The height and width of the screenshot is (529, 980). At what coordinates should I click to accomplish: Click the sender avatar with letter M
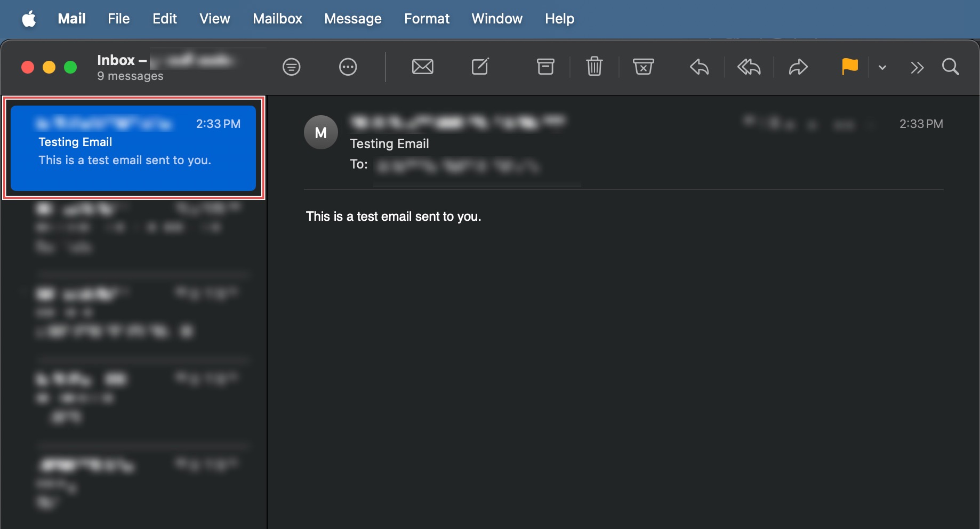coord(321,133)
